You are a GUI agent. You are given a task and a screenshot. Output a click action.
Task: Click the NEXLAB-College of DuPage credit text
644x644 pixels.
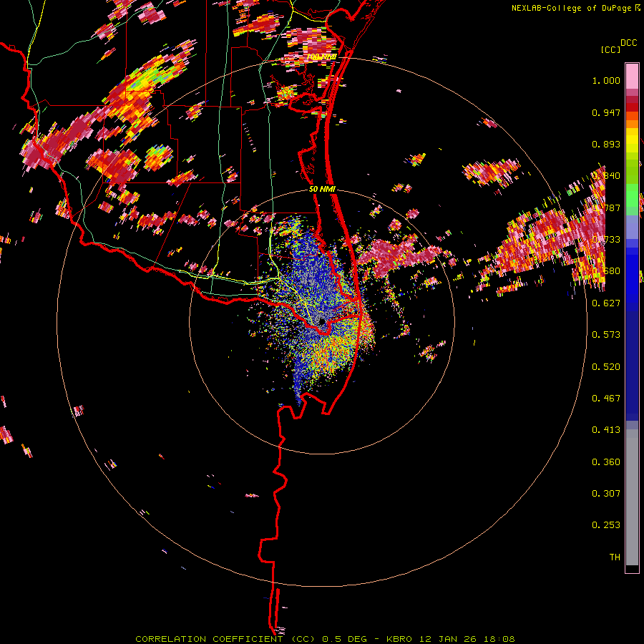point(572,8)
